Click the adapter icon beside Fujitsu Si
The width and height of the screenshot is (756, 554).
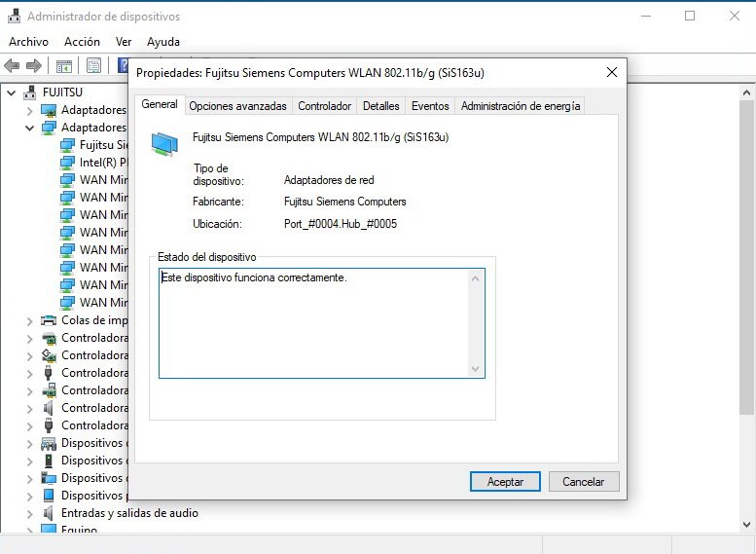(x=67, y=145)
